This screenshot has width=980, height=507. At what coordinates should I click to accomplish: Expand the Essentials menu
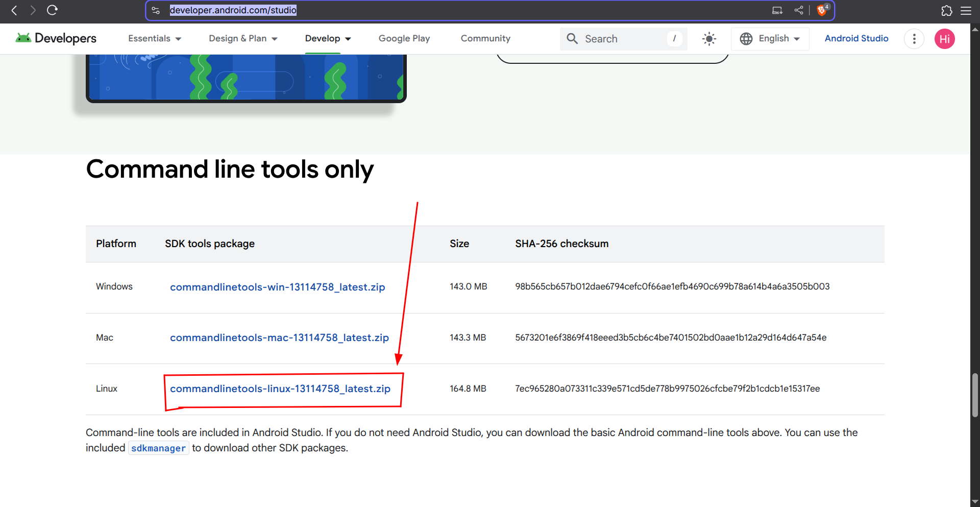coord(155,38)
